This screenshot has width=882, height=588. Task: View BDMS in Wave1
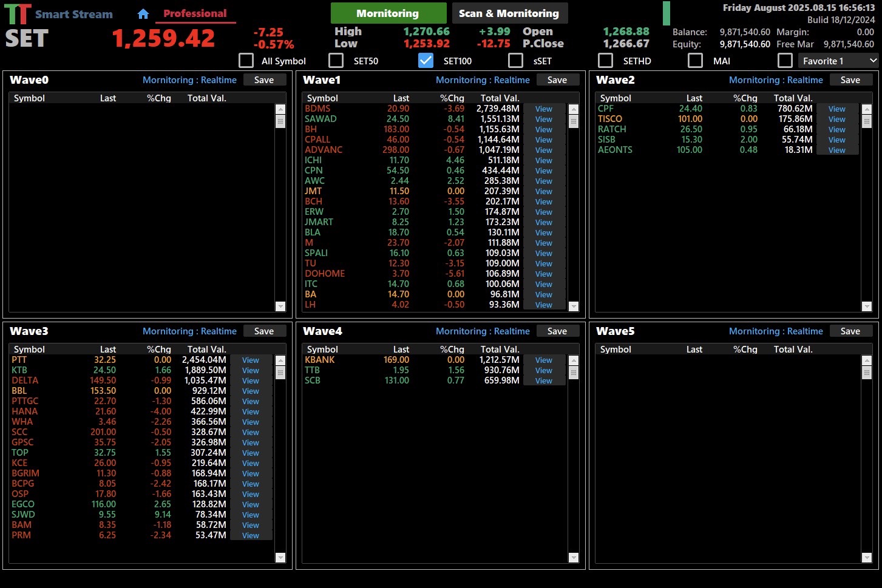(544, 109)
